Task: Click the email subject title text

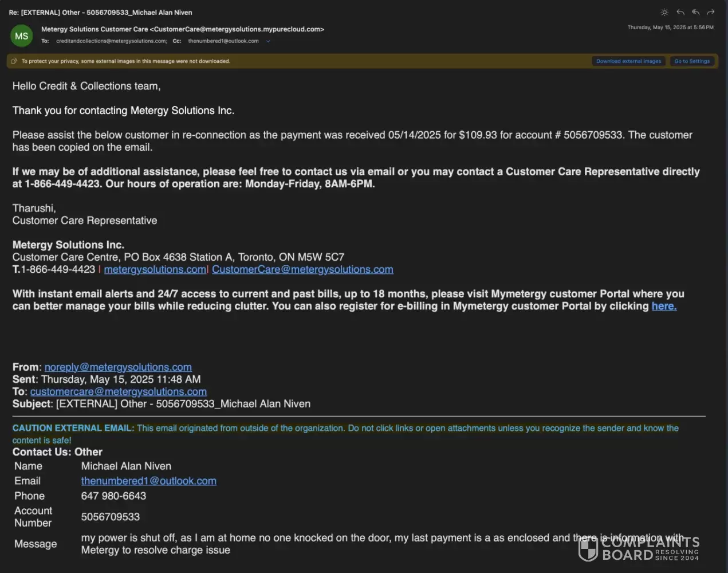Action: click(x=101, y=12)
